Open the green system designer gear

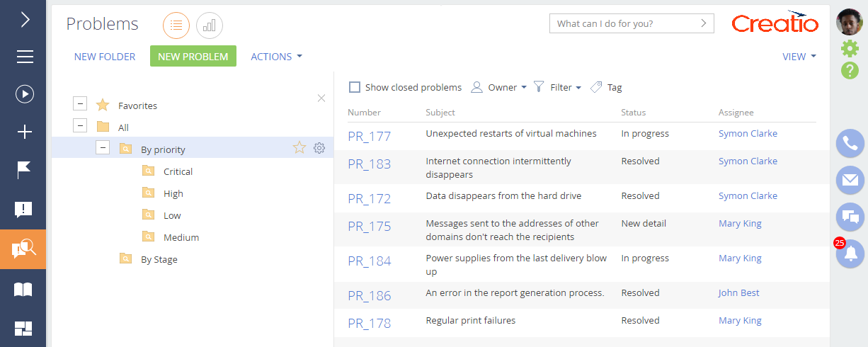850,48
